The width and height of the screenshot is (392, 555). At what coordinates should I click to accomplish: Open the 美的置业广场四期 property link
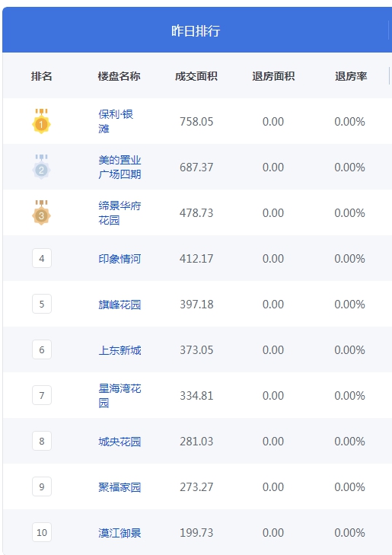120,167
